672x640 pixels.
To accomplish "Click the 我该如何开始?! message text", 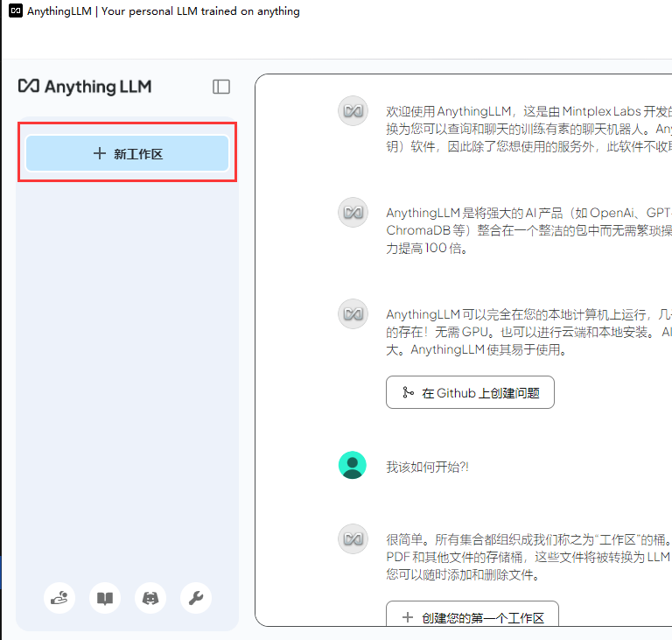I will [427, 467].
